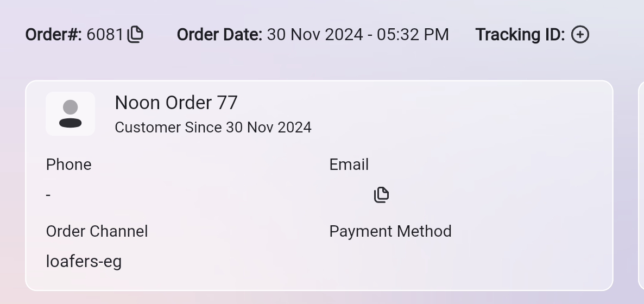
Task: Click the Order Channel label
Action: (x=97, y=231)
